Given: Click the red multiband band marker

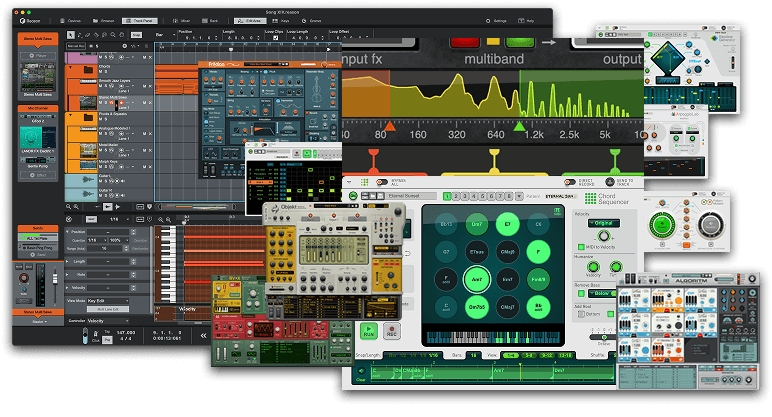Looking at the screenshot, I should (x=374, y=161).
